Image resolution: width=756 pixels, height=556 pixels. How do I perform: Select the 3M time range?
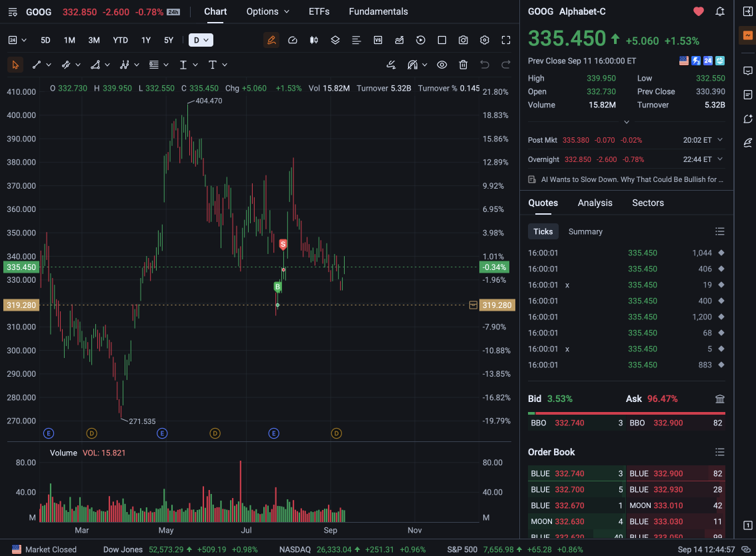[x=94, y=40]
